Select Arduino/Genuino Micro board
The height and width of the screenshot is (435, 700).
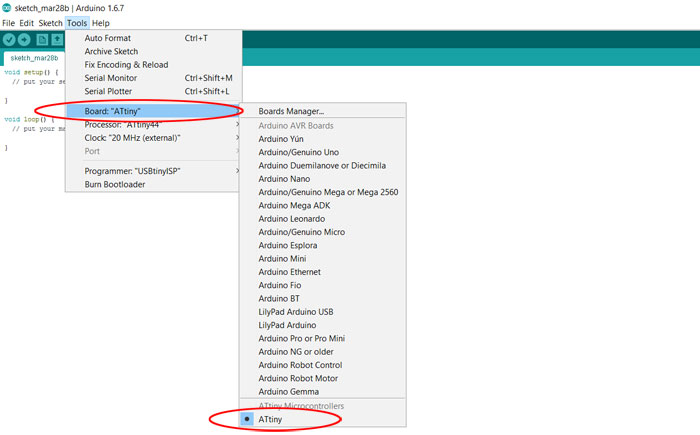click(x=323, y=232)
